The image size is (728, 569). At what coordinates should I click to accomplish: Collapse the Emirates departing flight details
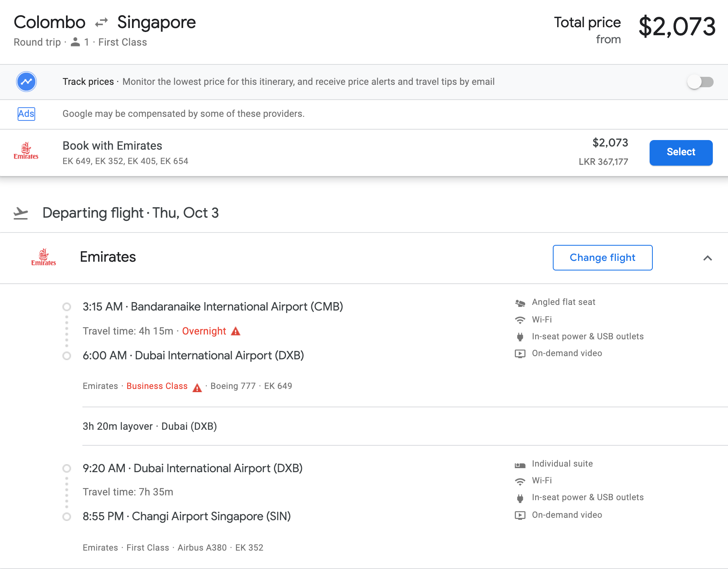click(707, 258)
